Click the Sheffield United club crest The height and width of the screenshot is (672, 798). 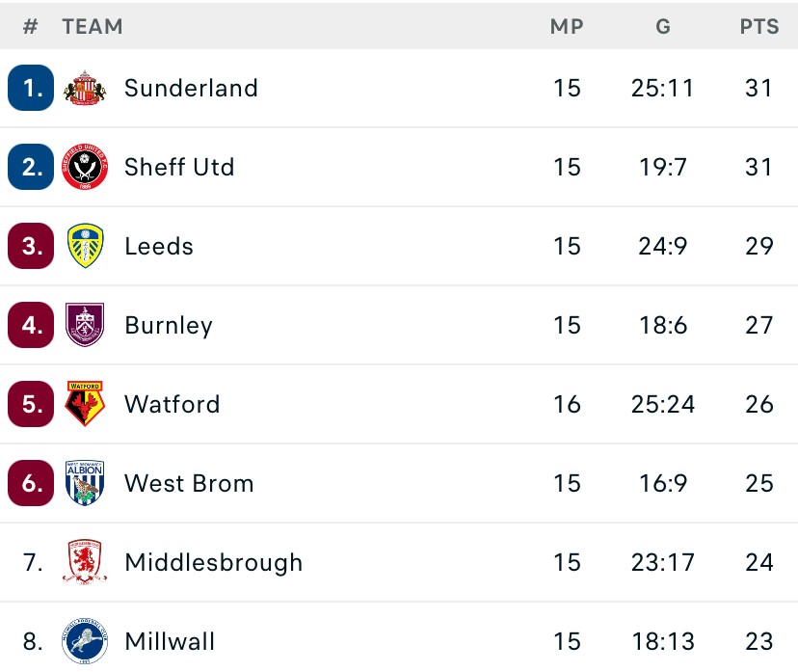click(85, 168)
